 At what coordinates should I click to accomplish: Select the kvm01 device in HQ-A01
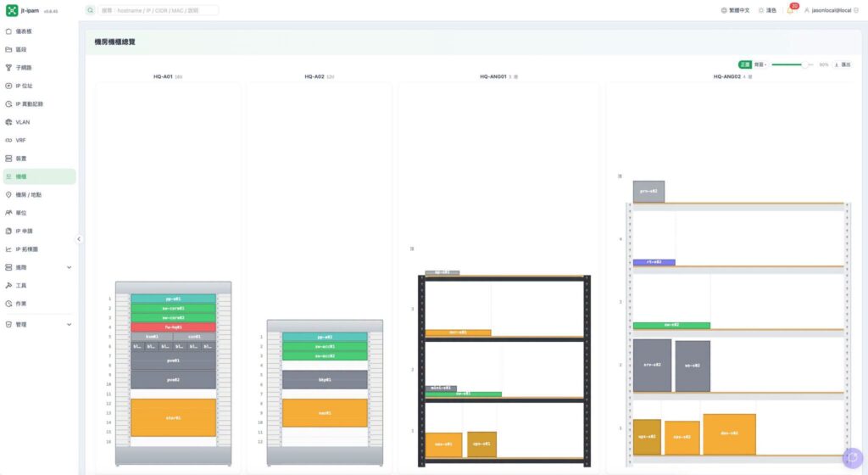coord(152,337)
